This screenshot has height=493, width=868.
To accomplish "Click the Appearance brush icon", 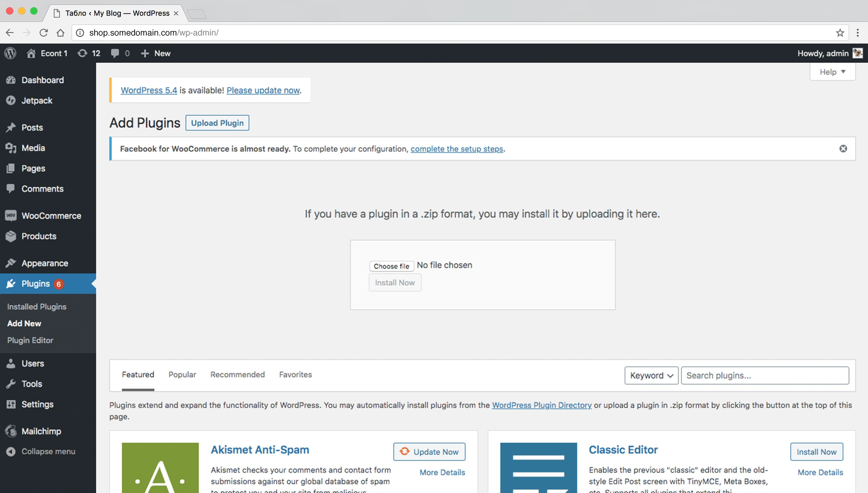I will click(11, 263).
